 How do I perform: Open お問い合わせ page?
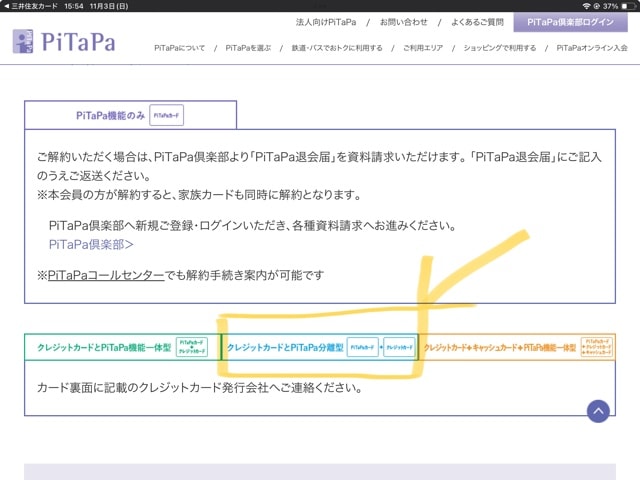[404, 22]
